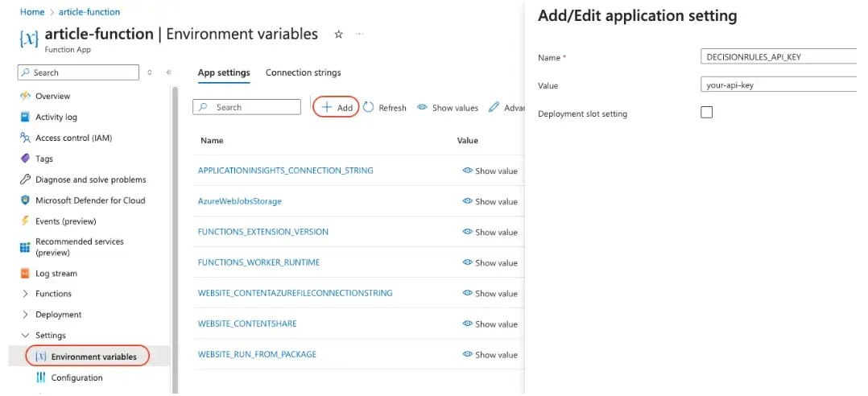Select Environment variables in sidebar
868x396 pixels.
click(88, 357)
